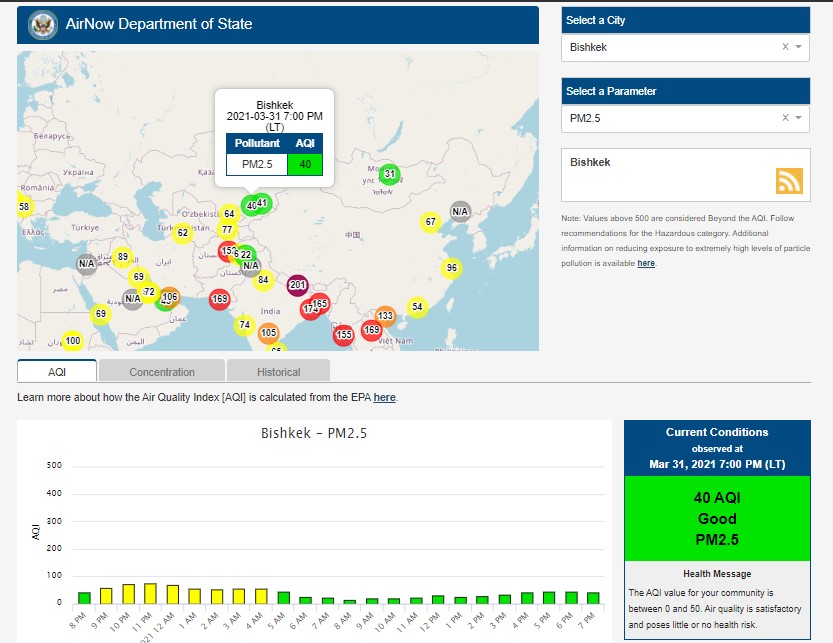Switch to the Concentration tab
833x643 pixels.
162,372
